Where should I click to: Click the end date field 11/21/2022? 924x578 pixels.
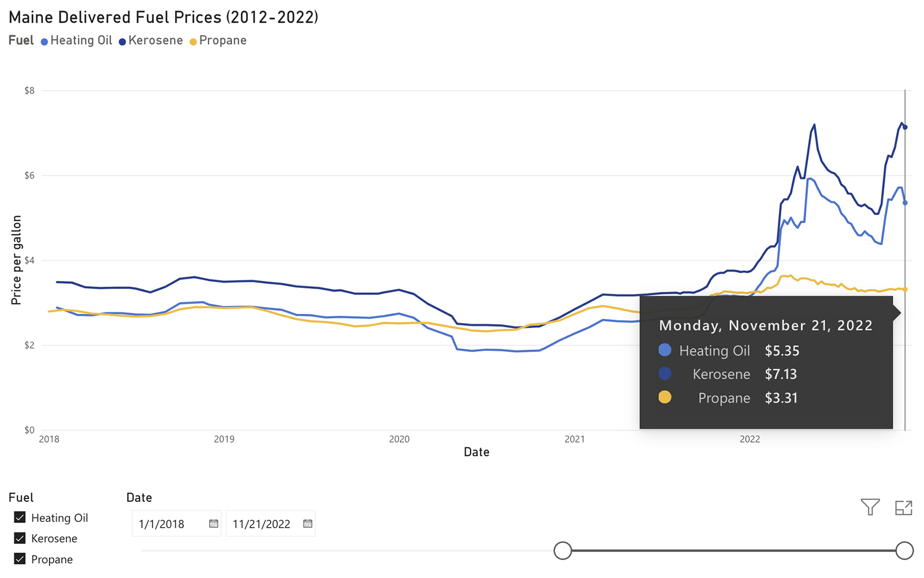[x=262, y=524]
